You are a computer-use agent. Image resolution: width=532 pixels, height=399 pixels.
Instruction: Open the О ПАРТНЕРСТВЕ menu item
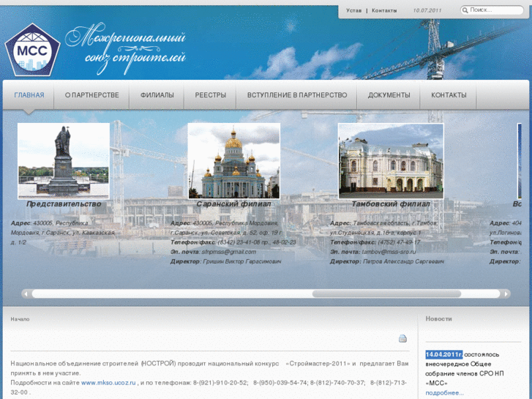tap(92, 95)
